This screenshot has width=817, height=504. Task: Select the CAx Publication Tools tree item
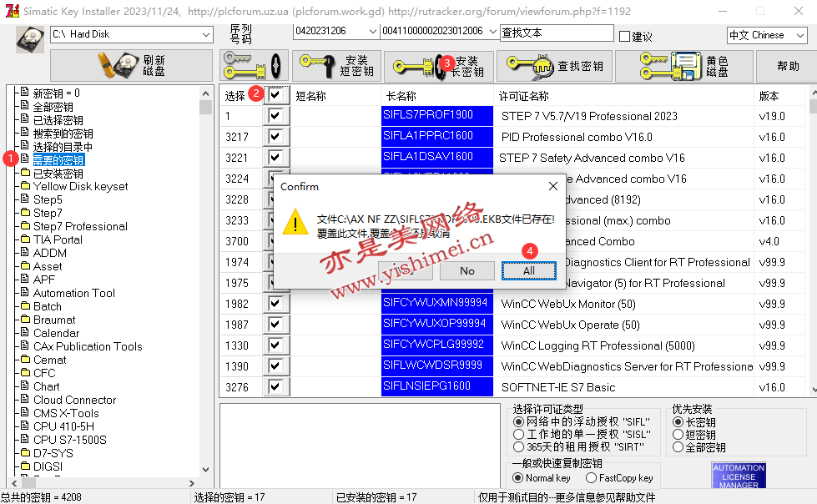88,346
